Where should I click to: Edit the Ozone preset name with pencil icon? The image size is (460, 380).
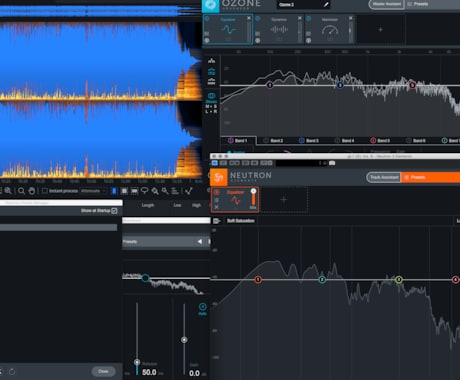click(x=326, y=5)
